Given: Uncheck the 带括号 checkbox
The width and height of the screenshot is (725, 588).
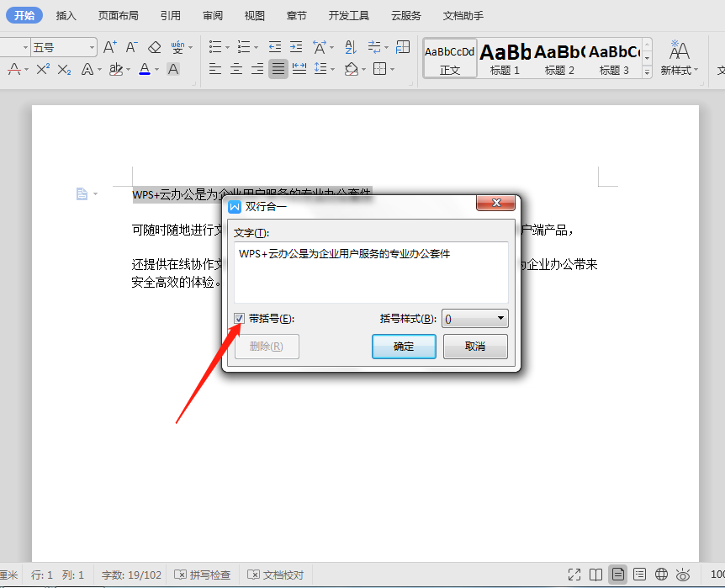Looking at the screenshot, I should tap(239, 318).
